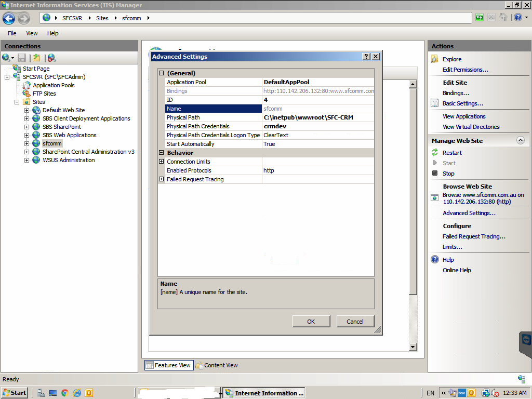Viewport: 532px width, 399px height.
Task: Click the create new connection globe icon
Action: click(6, 58)
